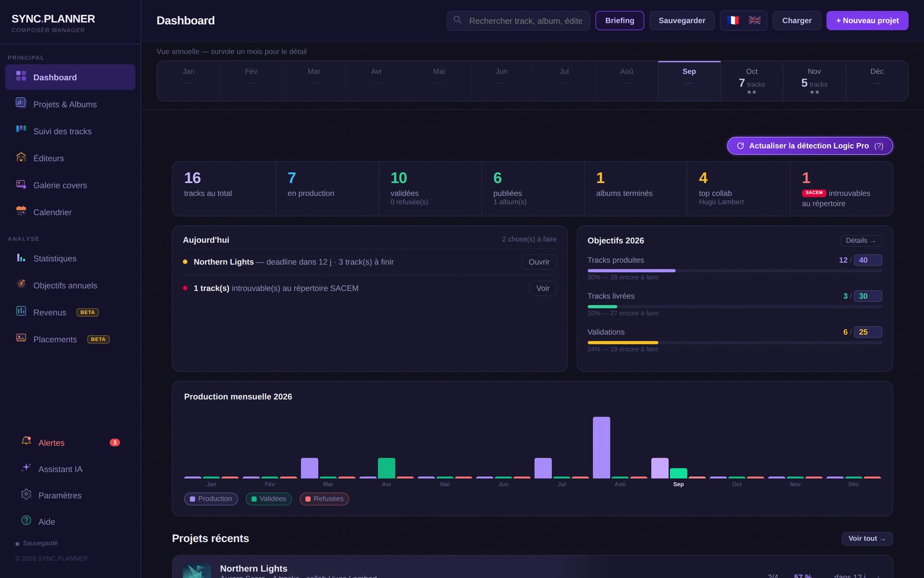Toggle the Validées legend filter

click(x=269, y=499)
